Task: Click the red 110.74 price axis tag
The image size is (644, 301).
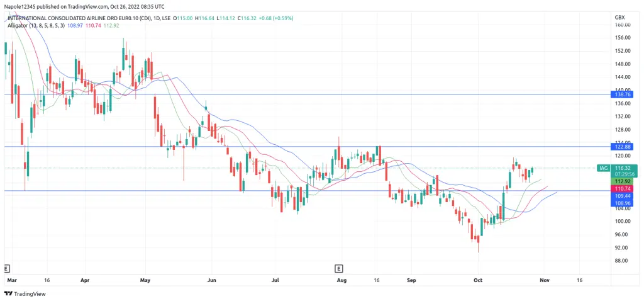Action: point(623,189)
